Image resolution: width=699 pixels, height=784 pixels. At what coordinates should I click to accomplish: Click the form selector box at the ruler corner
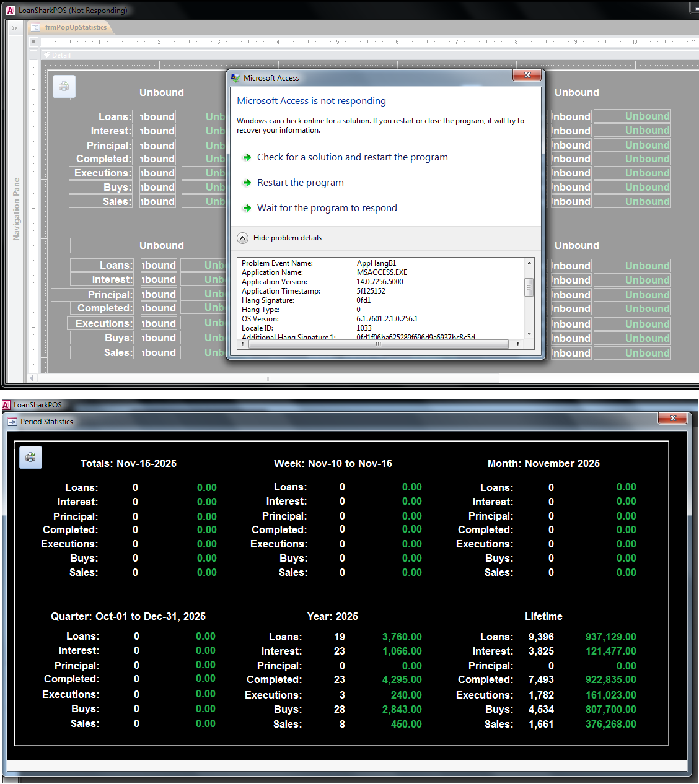point(34,41)
